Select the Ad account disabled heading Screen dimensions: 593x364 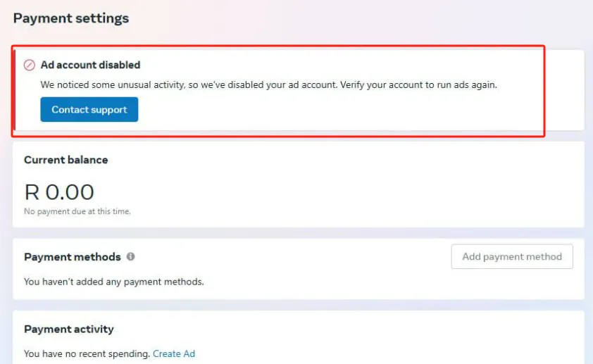90,65
